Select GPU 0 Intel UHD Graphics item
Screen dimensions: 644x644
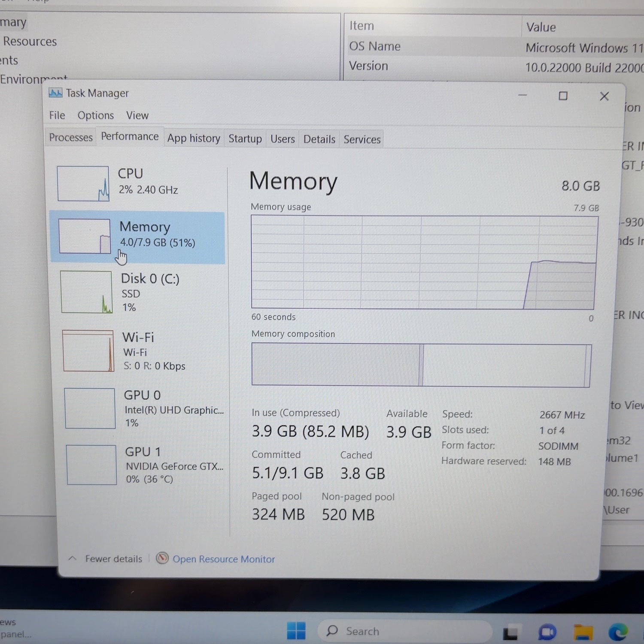(143, 408)
